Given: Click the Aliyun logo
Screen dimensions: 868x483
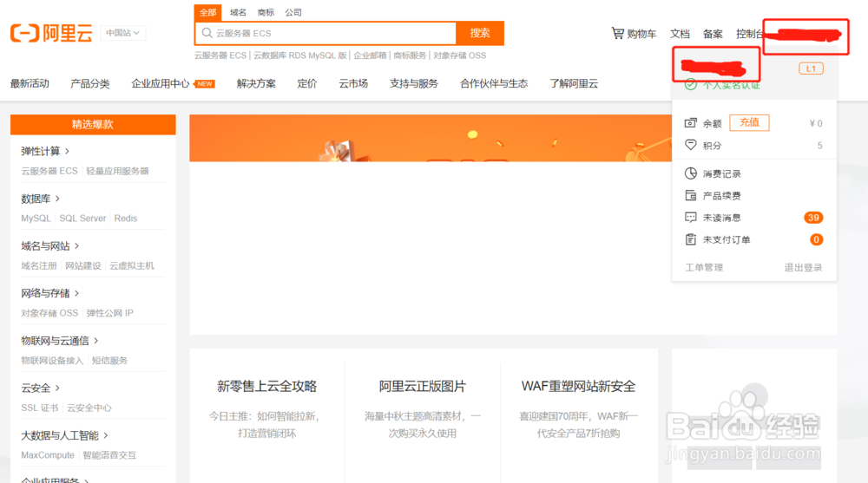Looking at the screenshot, I should click(x=51, y=33).
